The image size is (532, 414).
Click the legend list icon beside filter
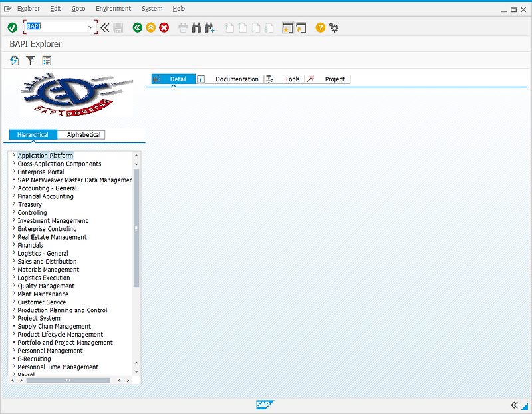[47, 61]
